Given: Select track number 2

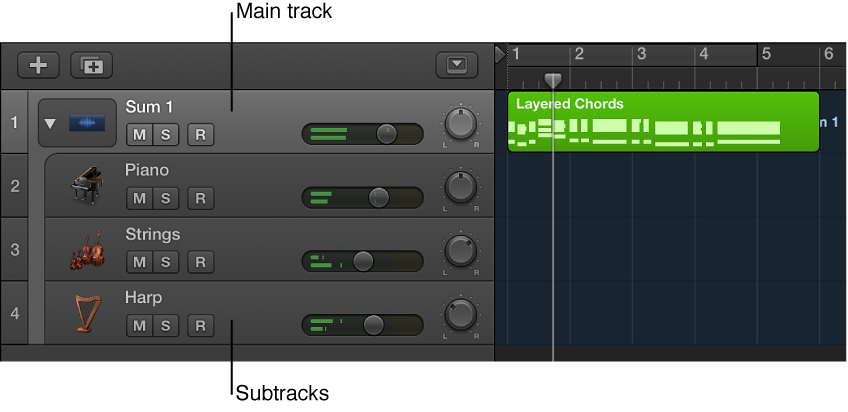Looking at the screenshot, I should [14, 186].
